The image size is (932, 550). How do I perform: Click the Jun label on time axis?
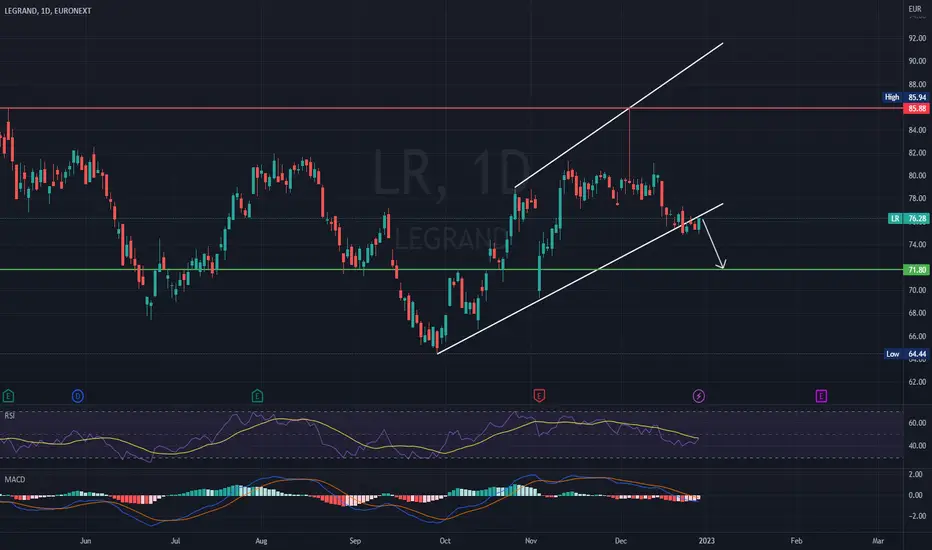point(86,541)
